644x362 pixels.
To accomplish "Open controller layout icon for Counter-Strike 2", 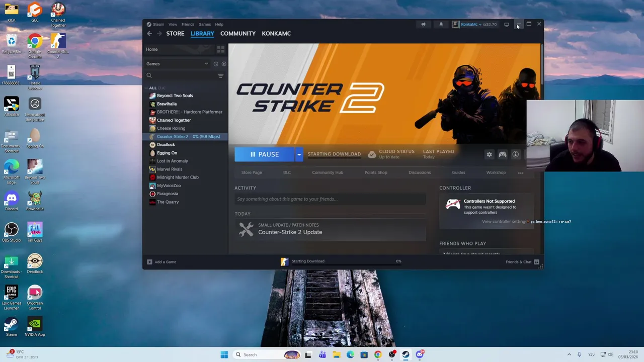I will point(502,154).
